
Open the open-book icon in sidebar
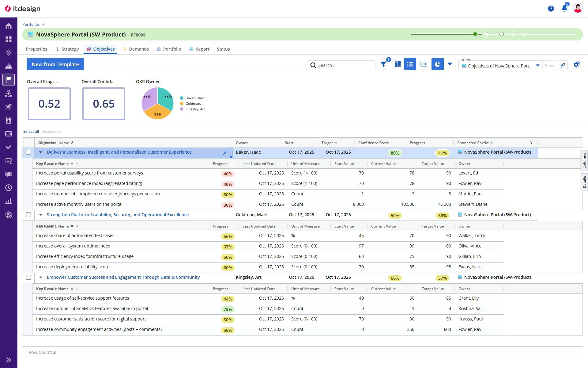9,174
